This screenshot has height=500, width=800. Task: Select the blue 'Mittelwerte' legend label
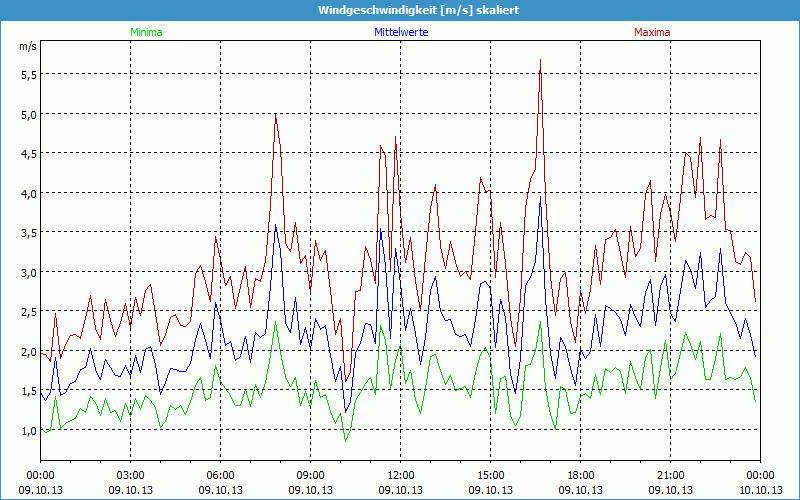click(401, 32)
